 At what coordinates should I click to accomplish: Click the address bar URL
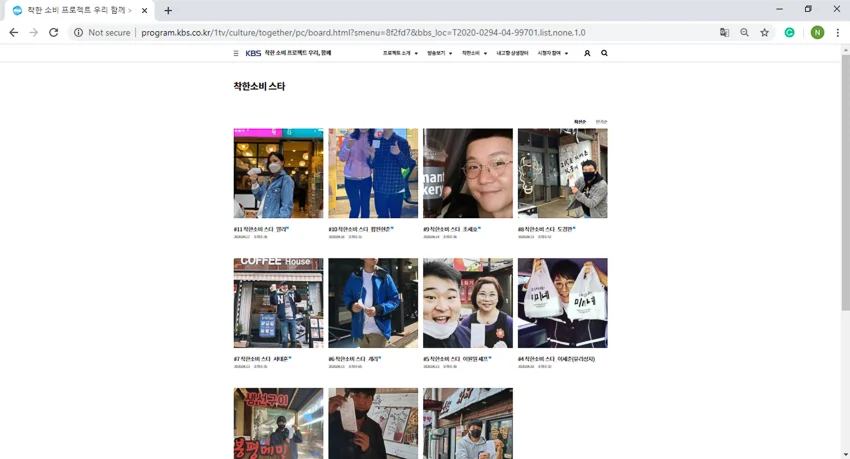pyautogui.click(x=363, y=33)
